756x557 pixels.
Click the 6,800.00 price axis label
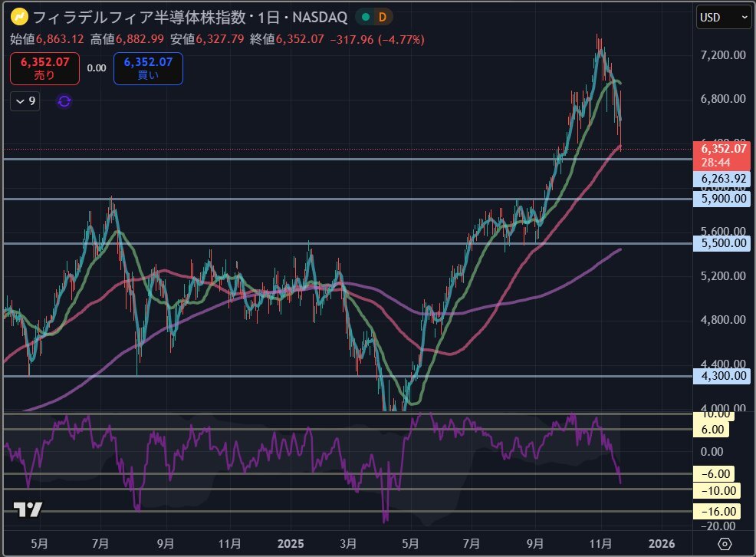[x=723, y=99]
